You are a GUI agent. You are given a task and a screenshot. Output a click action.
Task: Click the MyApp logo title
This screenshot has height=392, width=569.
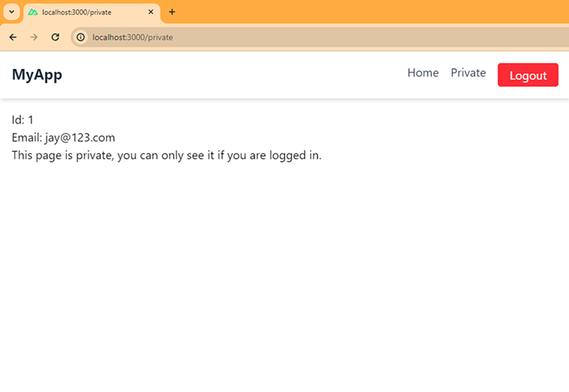(37, 75)
